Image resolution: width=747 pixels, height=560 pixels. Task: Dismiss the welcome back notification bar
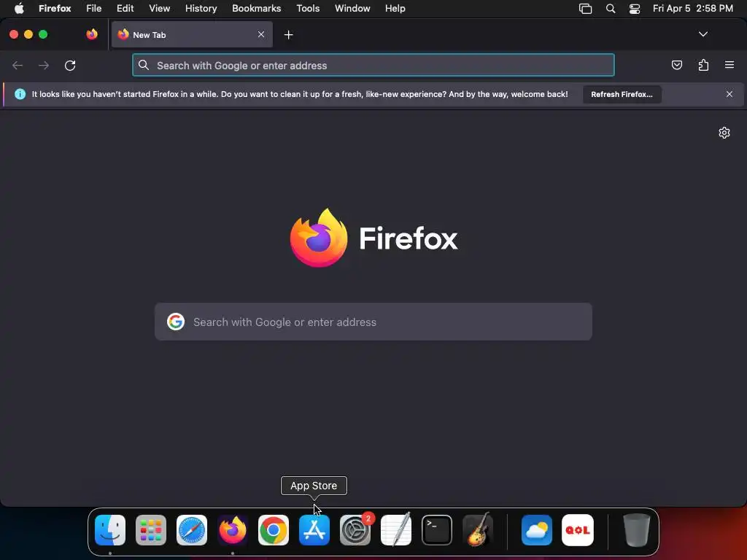click(729, 94)
